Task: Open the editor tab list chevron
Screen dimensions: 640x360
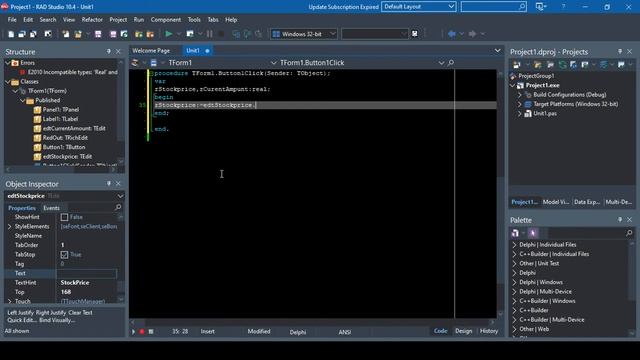Action: pyautogui.click(x=498, y=51)
